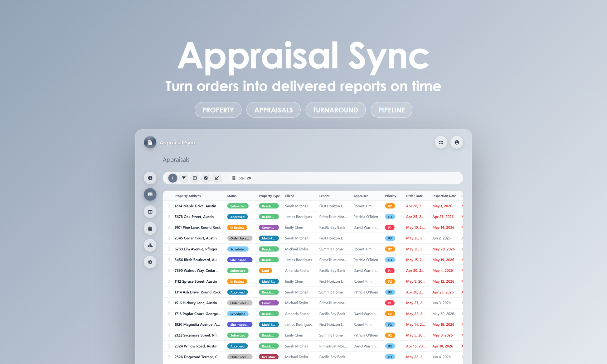Click the APPRAISALS tag pill
The height and width of the screenshot is (364, 607).
point(274,110)
